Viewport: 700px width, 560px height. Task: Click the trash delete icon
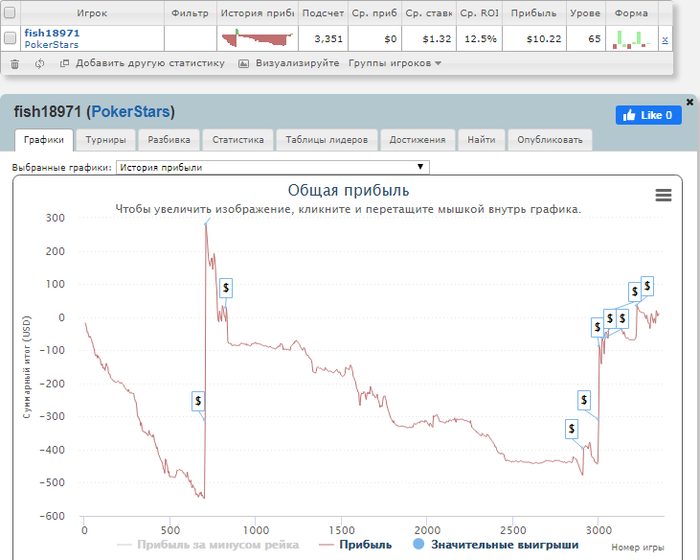14,64
